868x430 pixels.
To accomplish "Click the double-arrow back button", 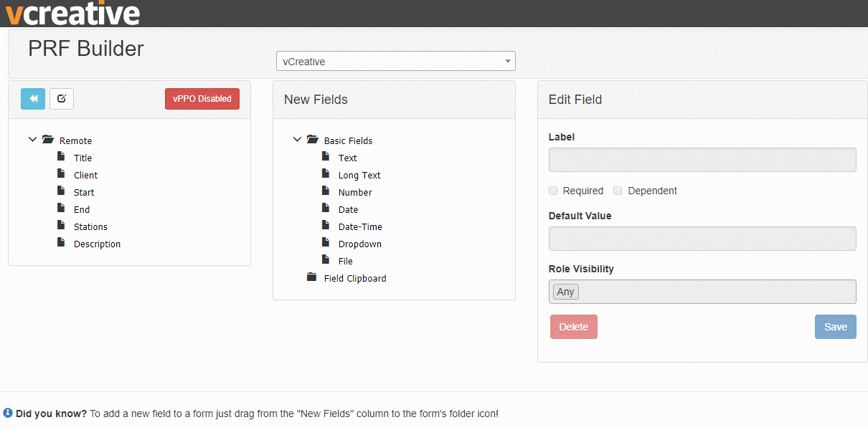I will point(33,99).
